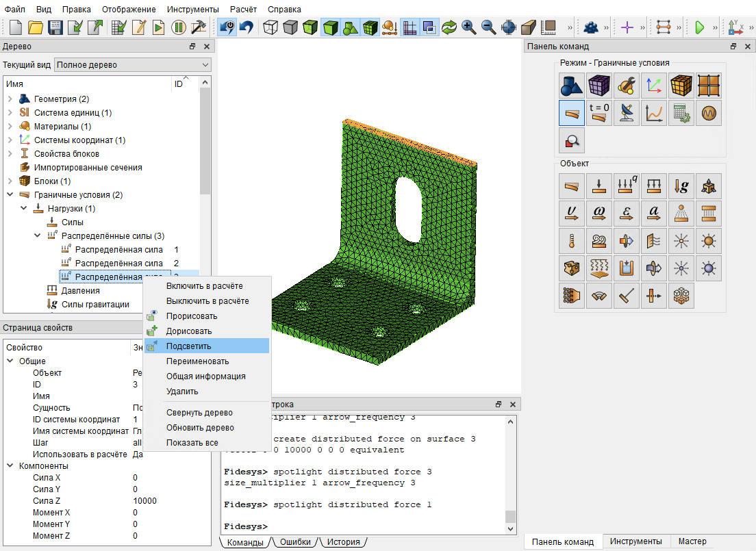Image resolution: width=756 pixels, height=551 pixels.
Task: Toggle the solid green cube display mode
Action: [x=330, y=27]
